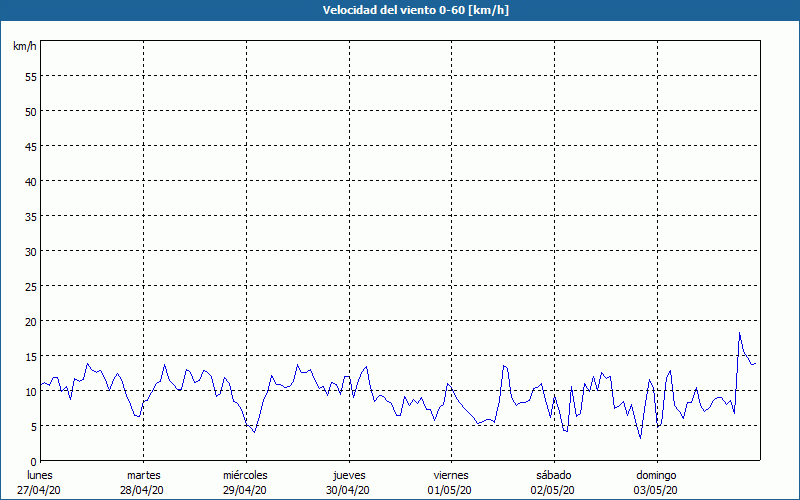800x500 pixels.
Task: Click the '02/05/20' date label
Action: (553, 490)
